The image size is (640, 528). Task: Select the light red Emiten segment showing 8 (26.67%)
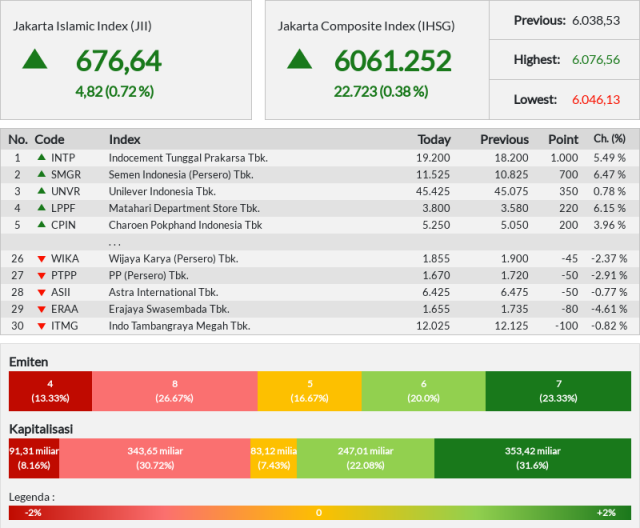(x=175, y=391)
